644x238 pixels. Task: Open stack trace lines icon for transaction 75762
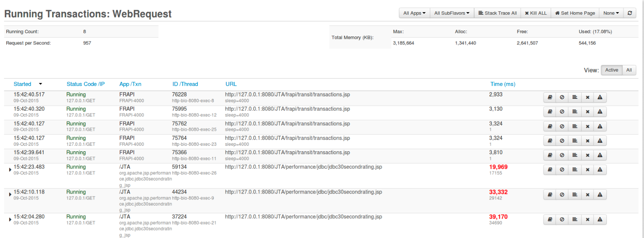575,126
